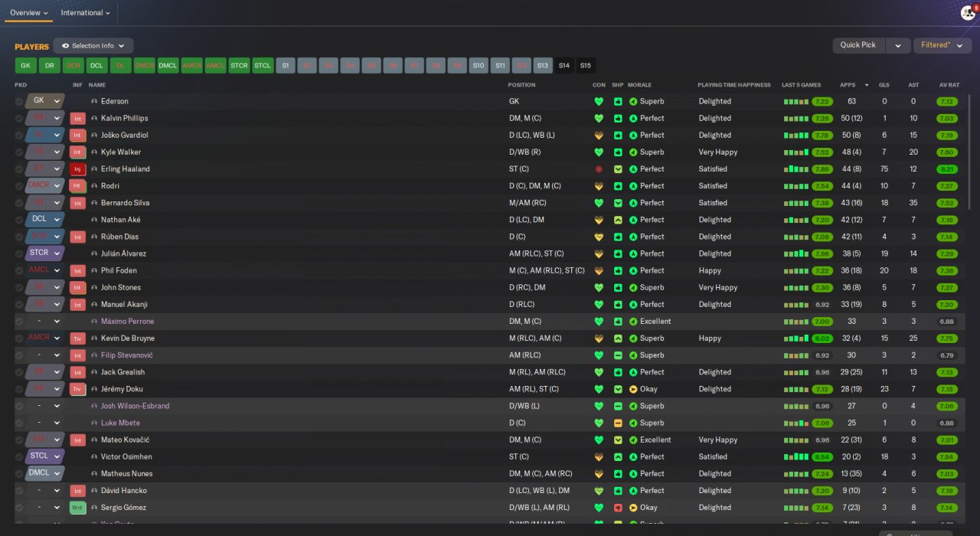This screenshot has height=536, width=980.
Task: Open the International menu
Action: (x=85, y=13)
